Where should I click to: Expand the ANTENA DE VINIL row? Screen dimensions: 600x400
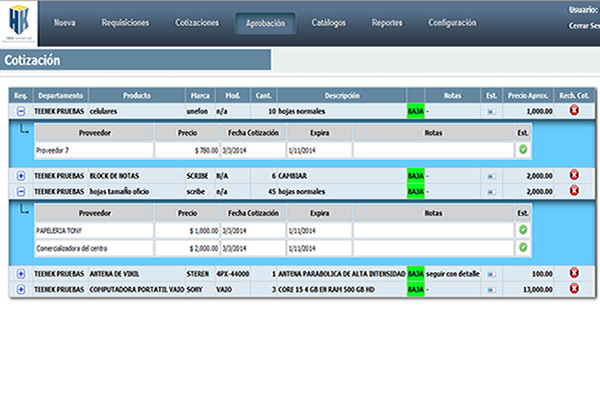click(x=21, y=273)
